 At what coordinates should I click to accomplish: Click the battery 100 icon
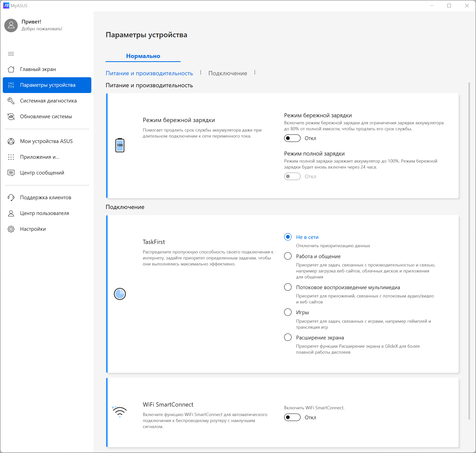coord(120,145)
